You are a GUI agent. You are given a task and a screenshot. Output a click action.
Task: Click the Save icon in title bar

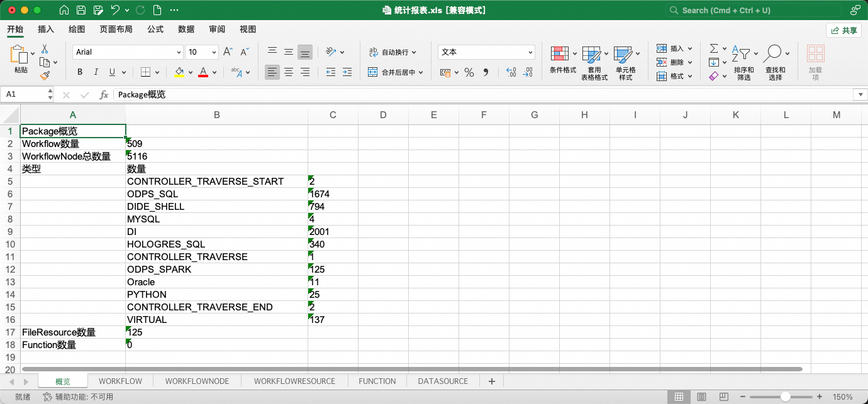pyautogui.click(x=81, y=10)
